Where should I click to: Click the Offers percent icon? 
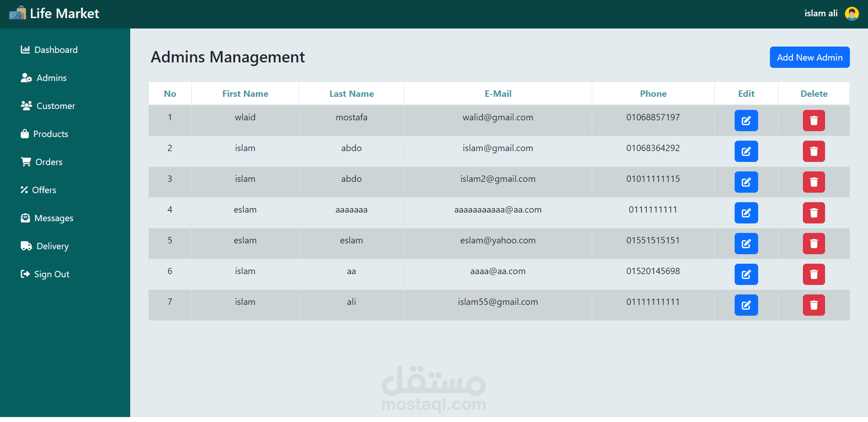pyautogui.click(x=24, y=190)
